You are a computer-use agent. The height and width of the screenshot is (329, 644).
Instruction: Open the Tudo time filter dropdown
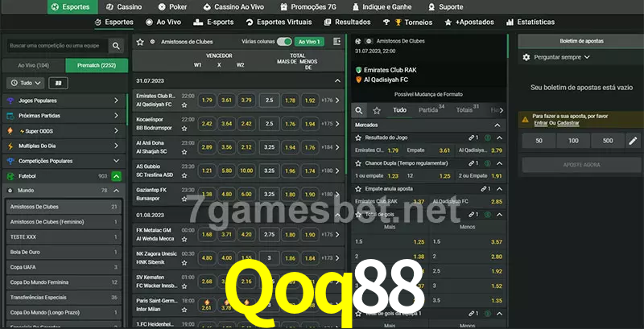(x=25, y=83)
